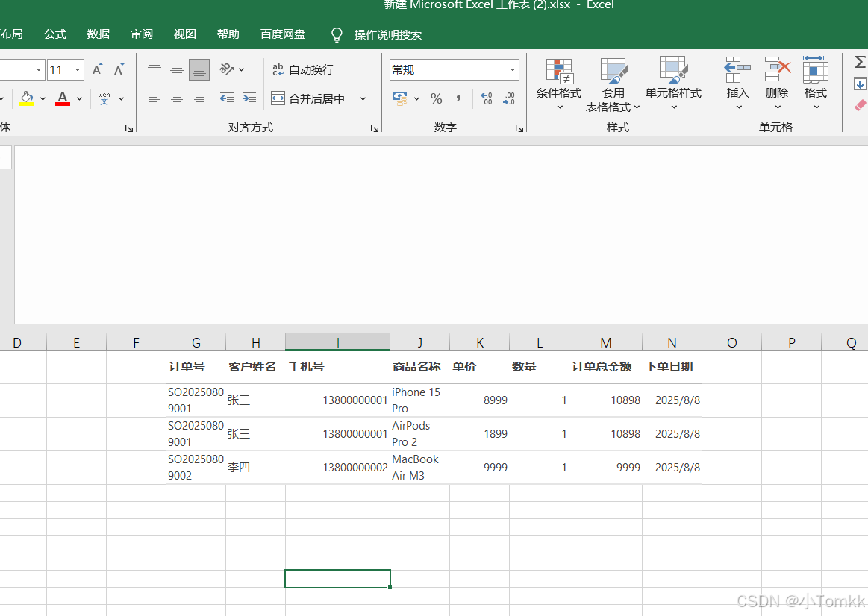Toggle bottom vertical alignment
The height and width of the screenshot is (616, 868).
tap(199, 69)
